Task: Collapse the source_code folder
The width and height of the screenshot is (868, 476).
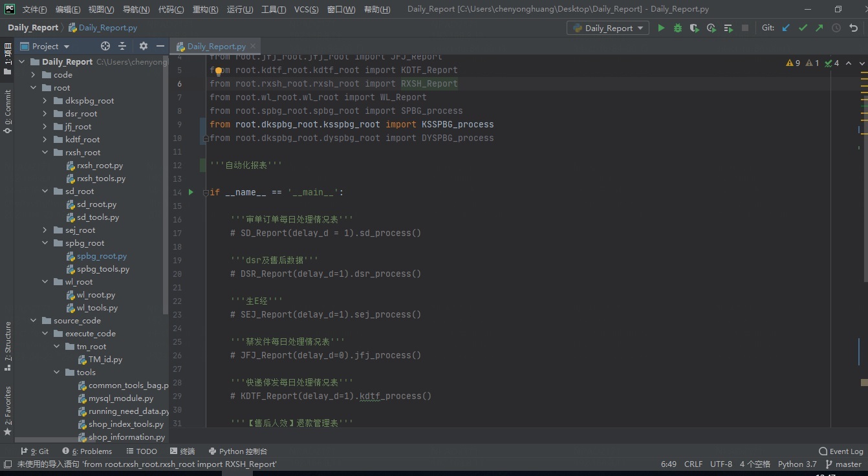Action: [33, 321]
